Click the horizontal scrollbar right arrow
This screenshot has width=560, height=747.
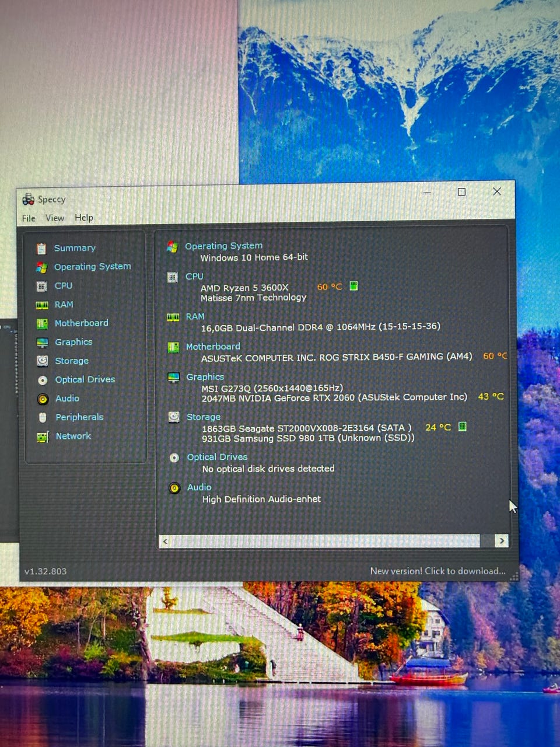pyautogui.click(x=502, y=541)
